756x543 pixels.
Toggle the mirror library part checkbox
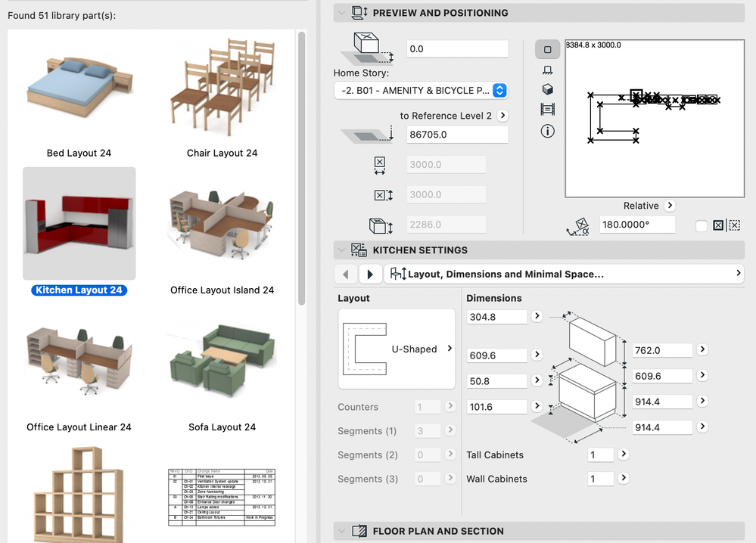tap(701, 225)
